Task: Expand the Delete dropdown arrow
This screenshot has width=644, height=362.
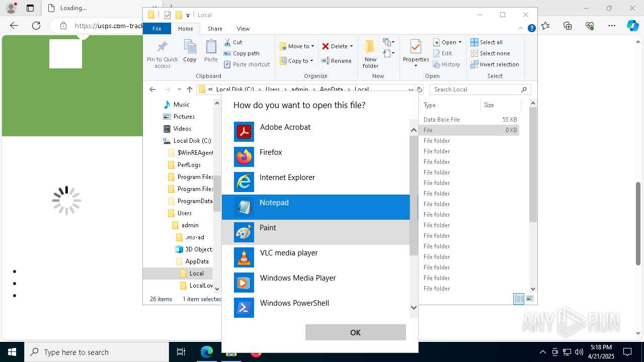Action: click(x=351, y=46)
